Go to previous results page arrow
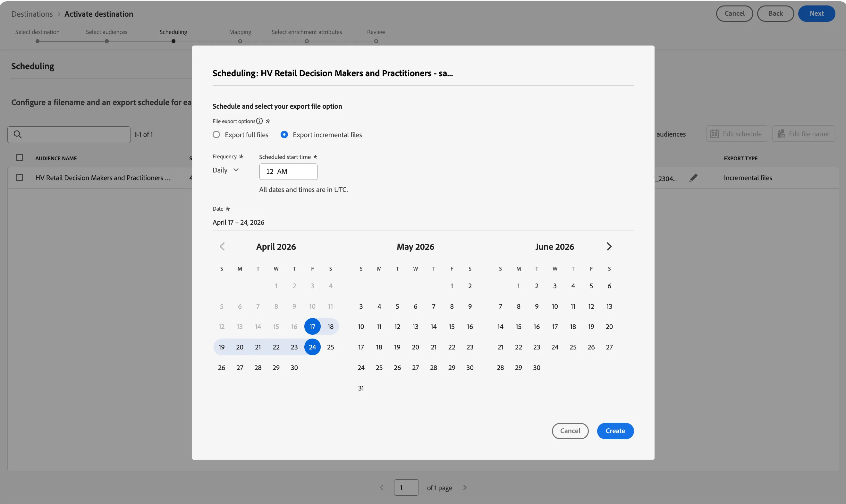The image size is (846, 504). click(x=381, y=488)
